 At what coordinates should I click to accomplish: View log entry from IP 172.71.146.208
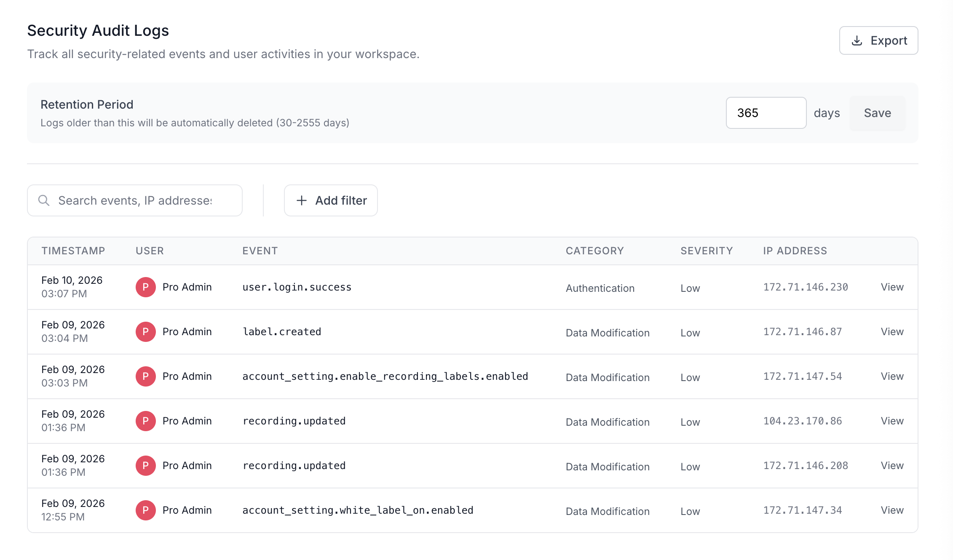892,466
